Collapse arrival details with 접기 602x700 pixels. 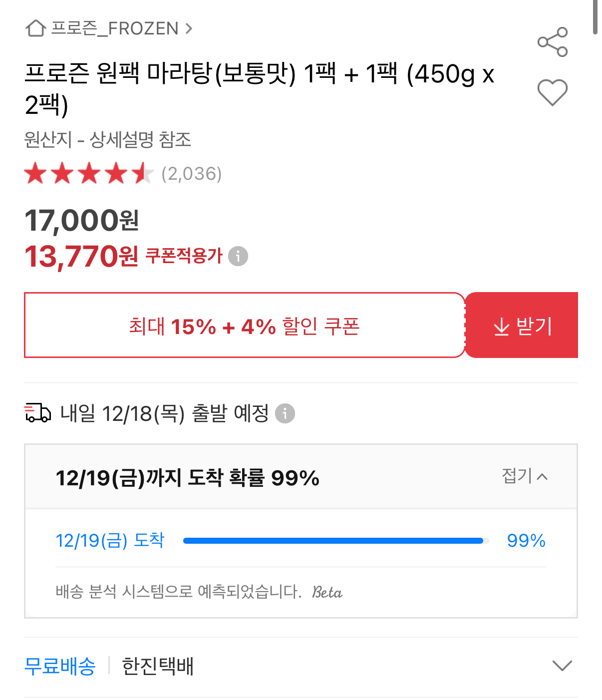click(524, 476)
